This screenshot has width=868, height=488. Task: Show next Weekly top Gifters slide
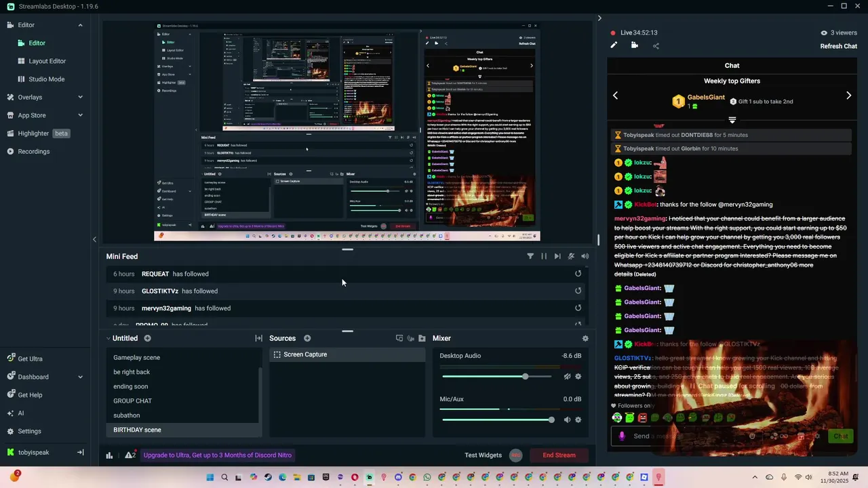(848, 96)
